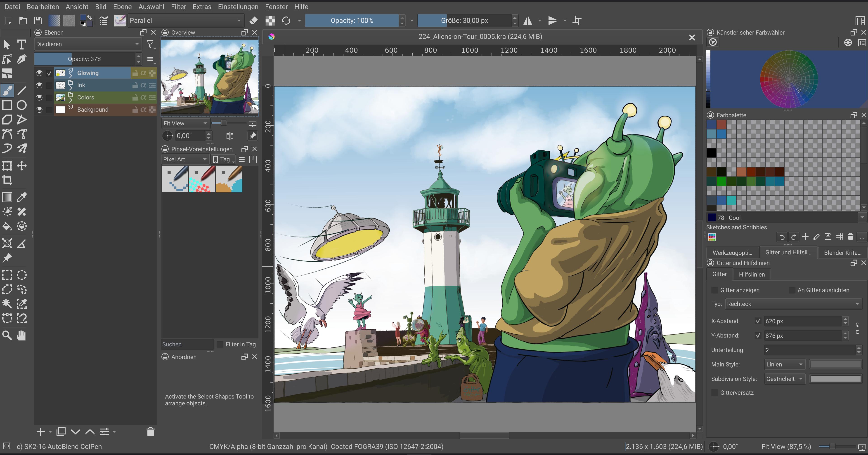Switch to the Hilfslinien tab
This screenshot has height=455, width=868.
point(751,274)
